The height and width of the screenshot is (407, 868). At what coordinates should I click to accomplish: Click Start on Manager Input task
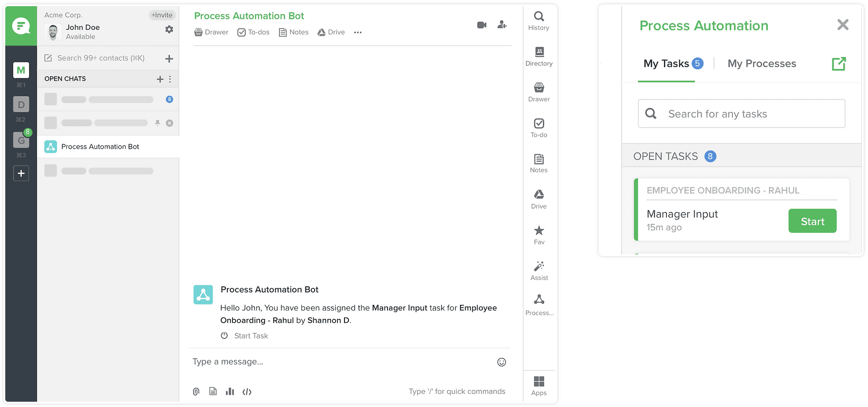pyautogui.click(x=812, y=221)
